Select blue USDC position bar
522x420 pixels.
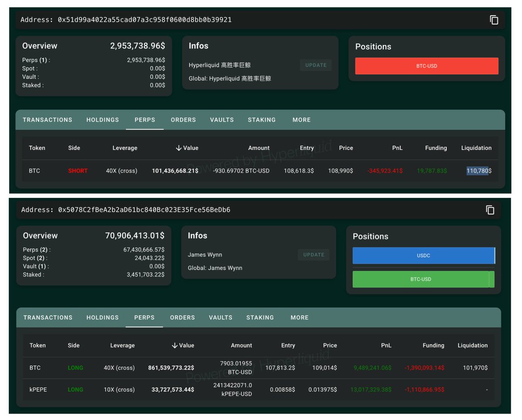[424, 256]
